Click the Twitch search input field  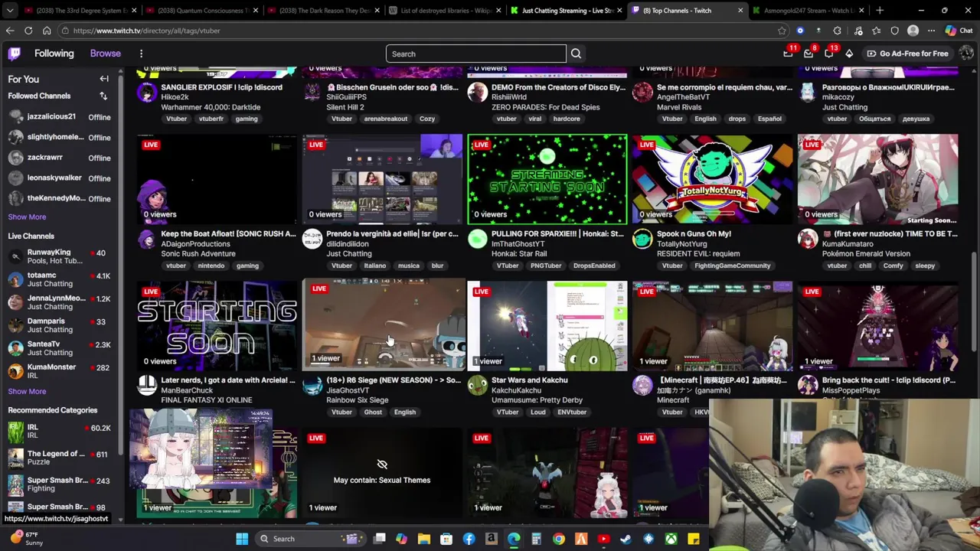pyautogui.click(x=476, y=54)
